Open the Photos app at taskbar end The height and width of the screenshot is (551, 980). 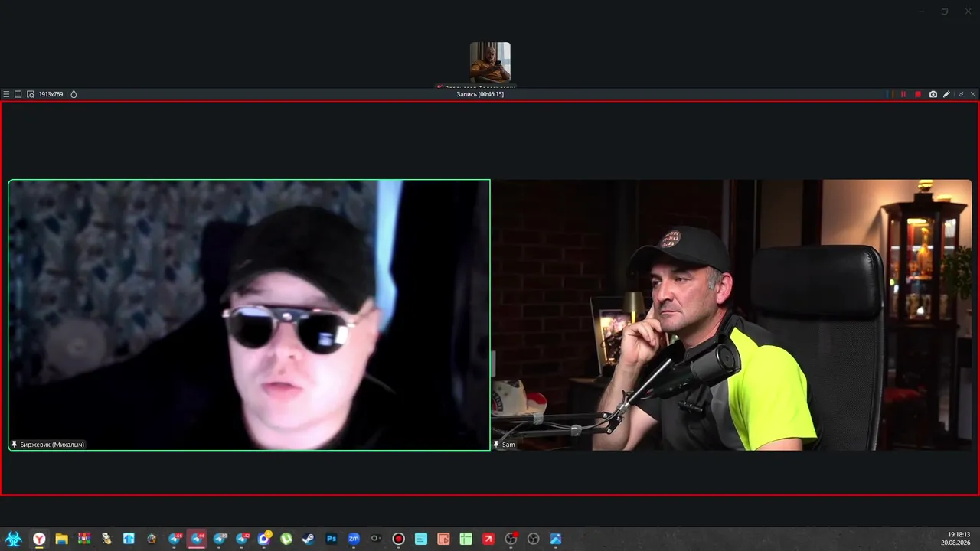click(556, 539)
